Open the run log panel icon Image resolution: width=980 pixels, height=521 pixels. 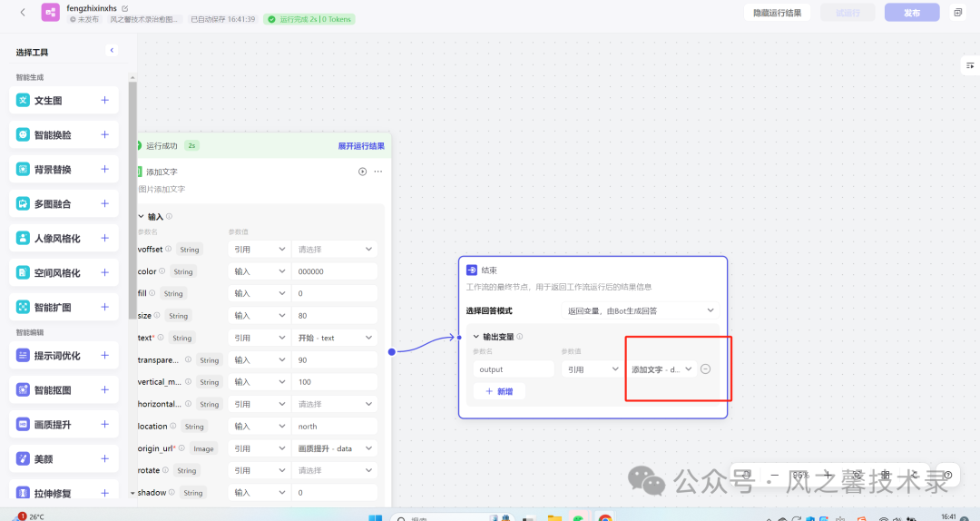coord(970,65)
